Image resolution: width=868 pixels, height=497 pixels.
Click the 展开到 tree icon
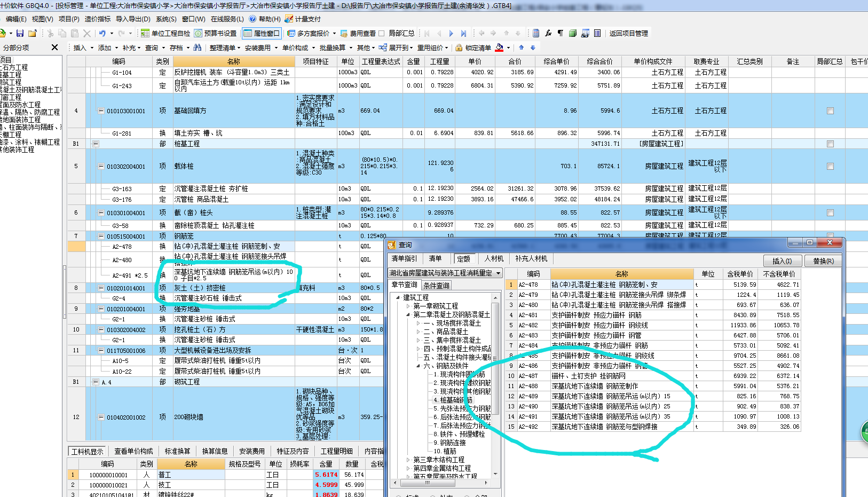tap(383, 48)
